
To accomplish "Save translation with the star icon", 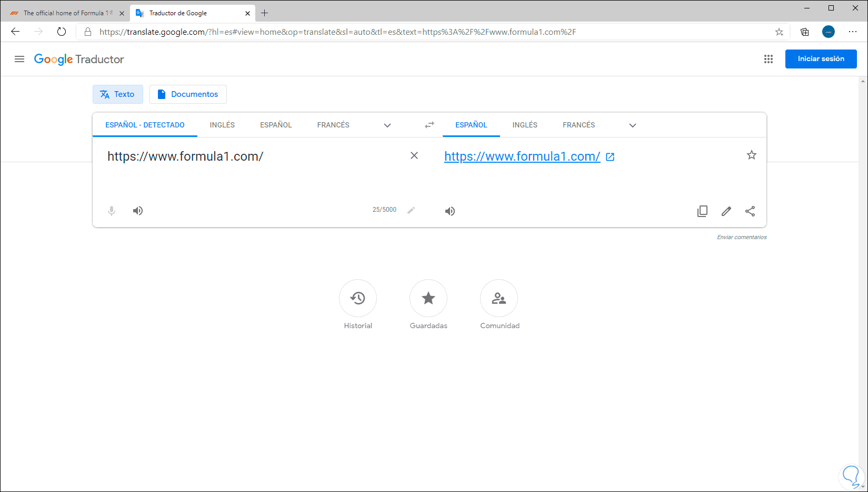I will pos(752,155).
